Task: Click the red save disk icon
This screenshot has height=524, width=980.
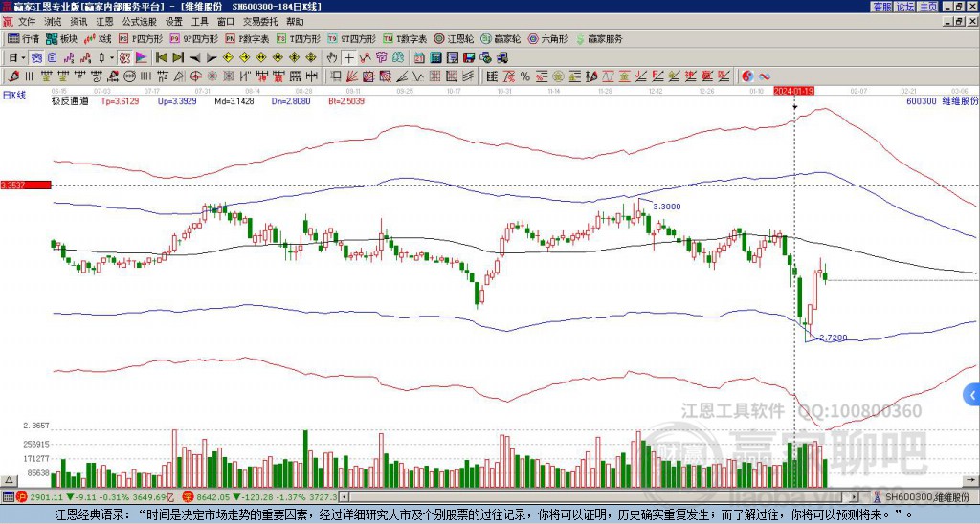Action: click(x=469, y=58)
